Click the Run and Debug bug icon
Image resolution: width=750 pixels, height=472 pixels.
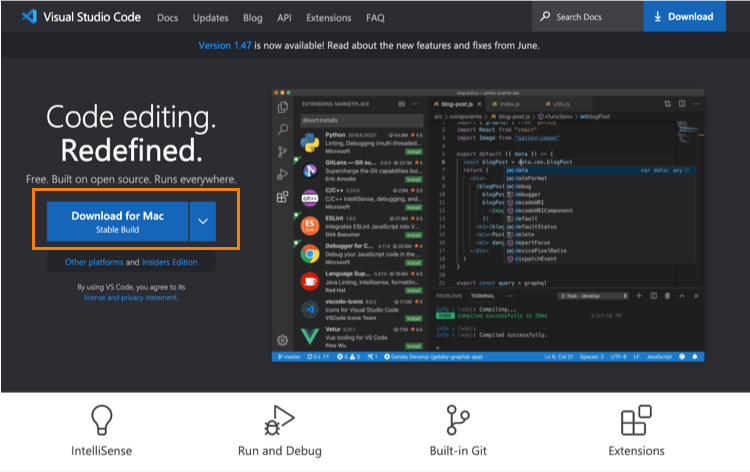tap(279, 420)
